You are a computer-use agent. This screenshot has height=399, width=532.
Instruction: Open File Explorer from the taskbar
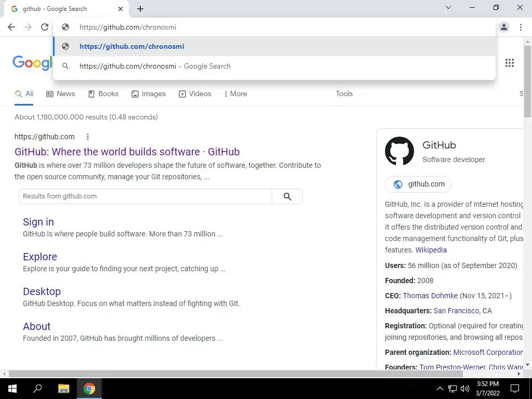coord(63,389)
